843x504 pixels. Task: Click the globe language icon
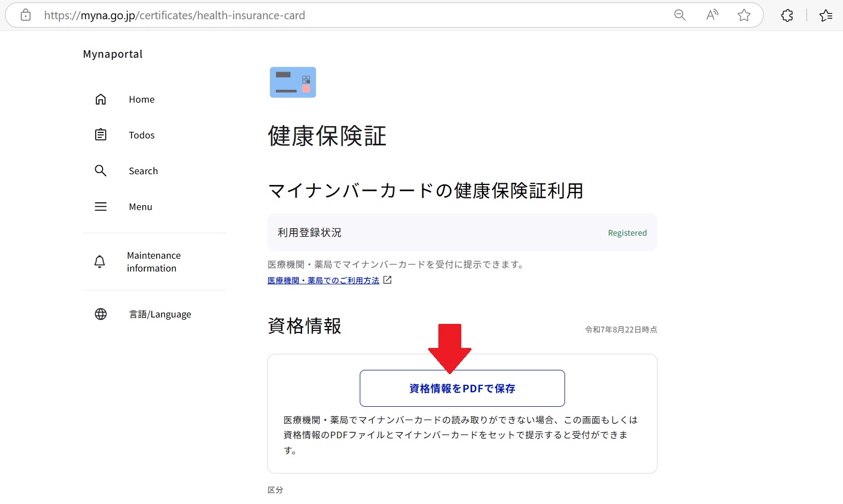[x=100, y=314]
